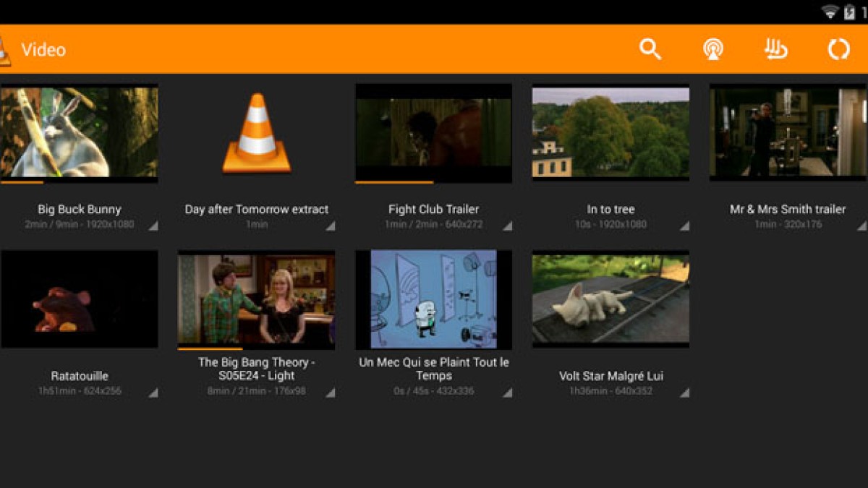Click Fight Club Trailer progress bar

(x=434, y=182)
